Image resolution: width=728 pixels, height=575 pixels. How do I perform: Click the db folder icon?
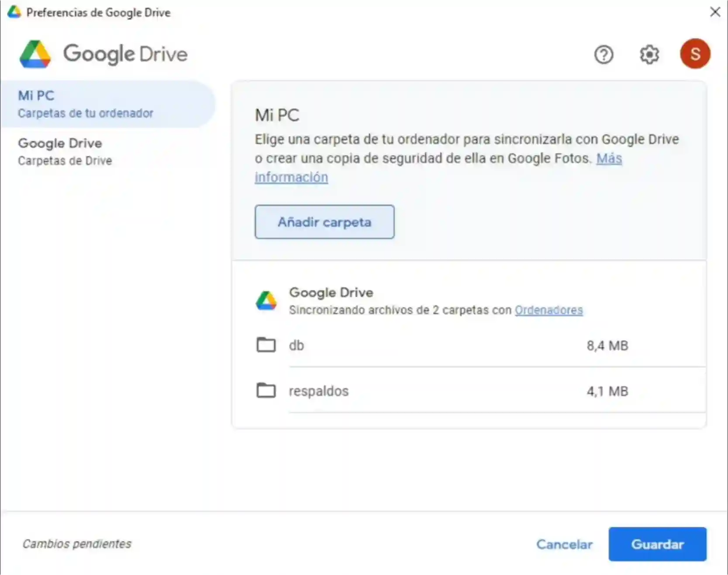click(266, 345)
